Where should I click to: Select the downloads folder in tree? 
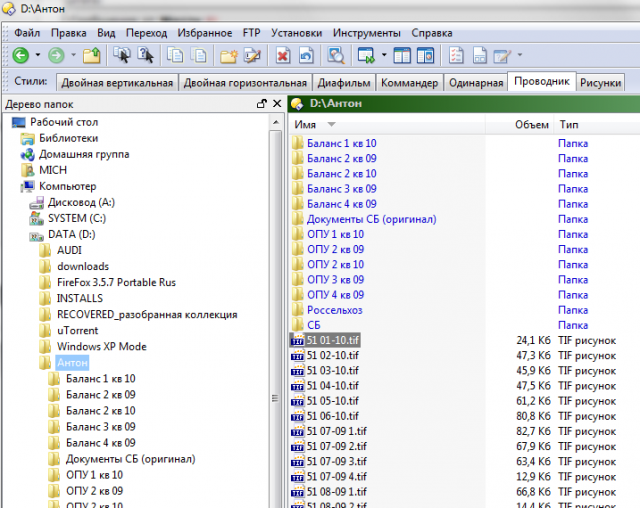83,266
